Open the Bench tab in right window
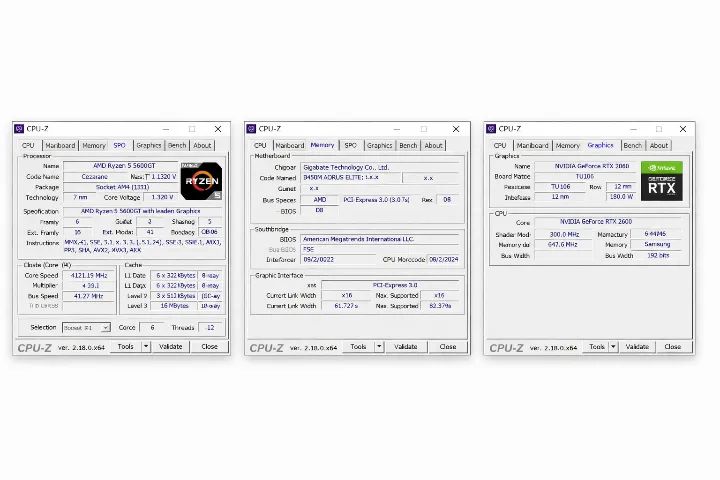The image size is (720, 480). click(x=632, y=145)
